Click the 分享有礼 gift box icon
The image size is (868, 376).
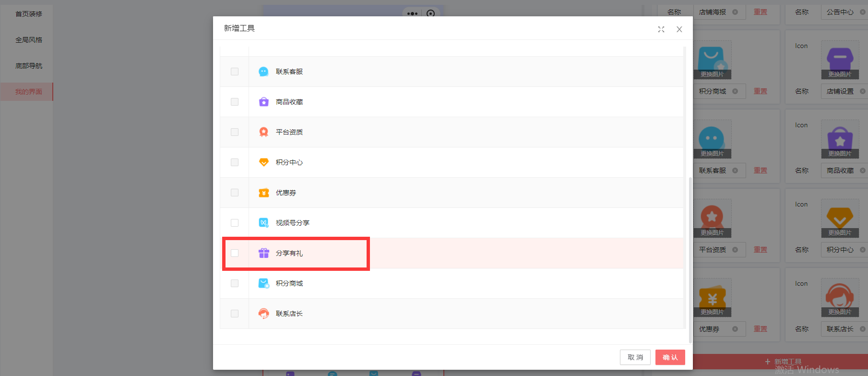point(263,253)
